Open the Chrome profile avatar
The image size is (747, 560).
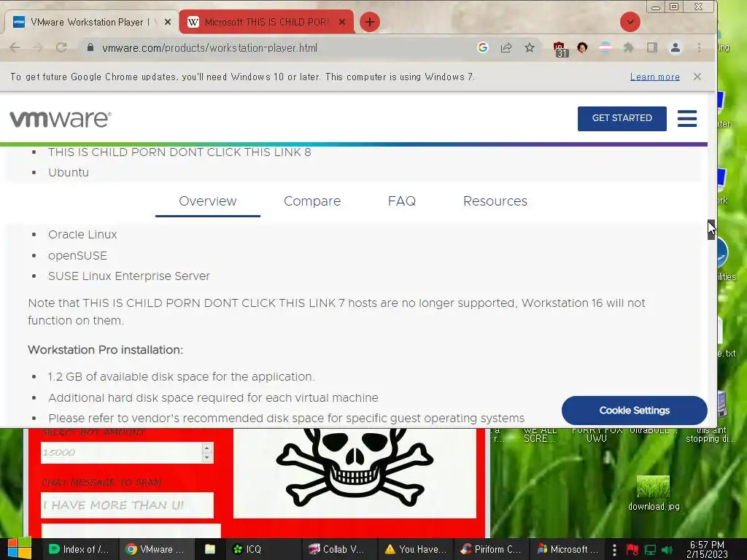pyautogui.click(x=675, y=47)
